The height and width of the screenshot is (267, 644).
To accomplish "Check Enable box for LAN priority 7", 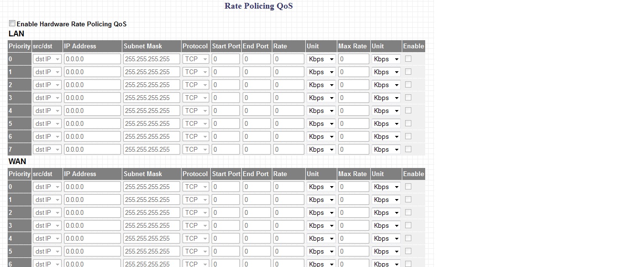I will point(408,149).
